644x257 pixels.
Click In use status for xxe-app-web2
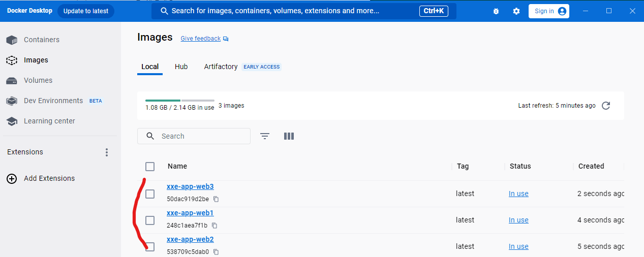(518, 246)
